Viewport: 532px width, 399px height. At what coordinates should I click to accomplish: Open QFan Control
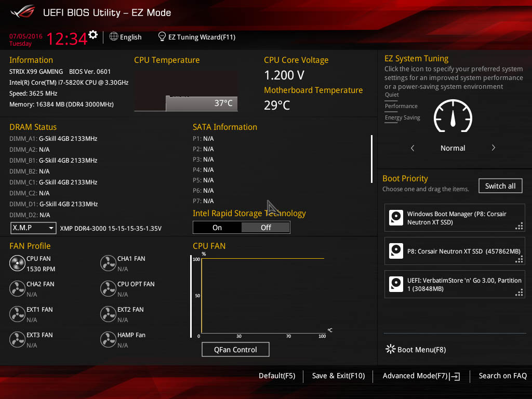pyautogui.click(x=235, y=350)
